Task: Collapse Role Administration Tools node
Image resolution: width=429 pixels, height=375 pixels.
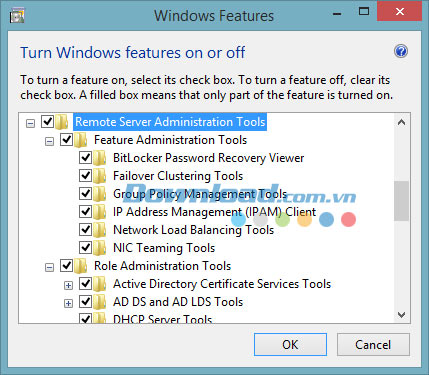Action: tap(49, 268)
